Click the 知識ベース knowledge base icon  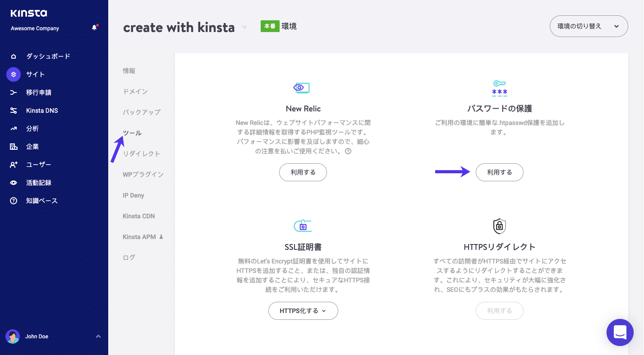tap(13, 200)
